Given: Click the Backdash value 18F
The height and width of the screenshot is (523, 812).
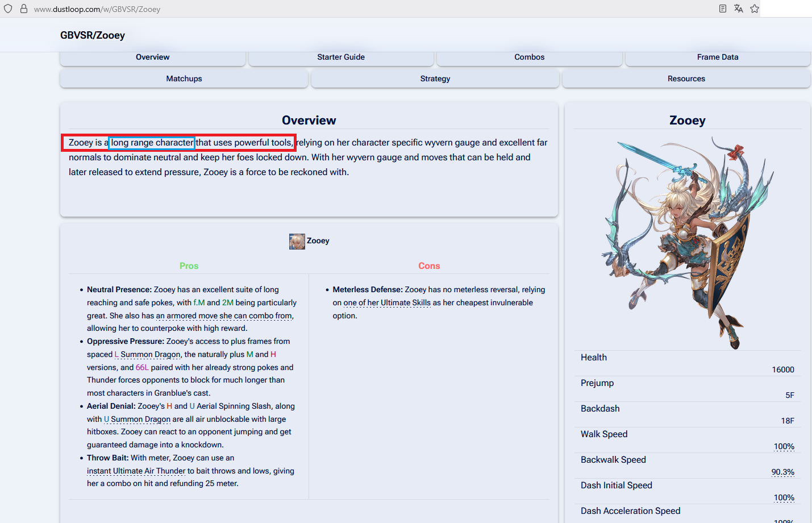Looking at the screenshot, I should point(788,421).
